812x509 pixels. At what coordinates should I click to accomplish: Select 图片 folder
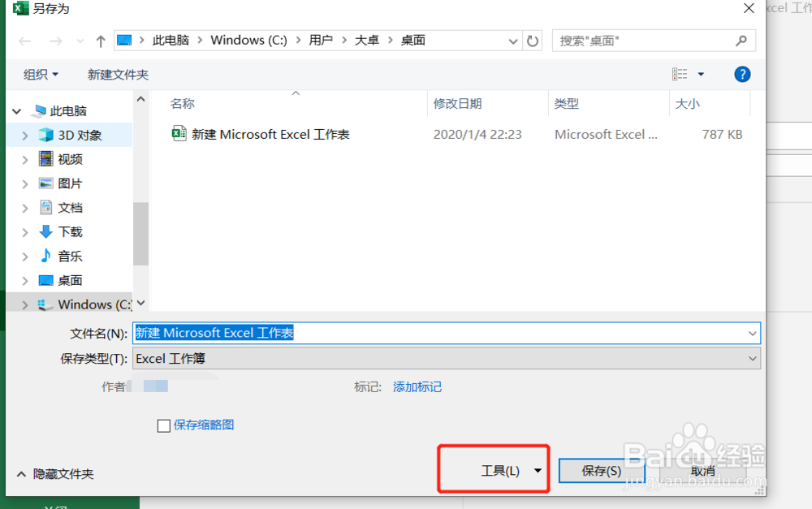[70, 183]
